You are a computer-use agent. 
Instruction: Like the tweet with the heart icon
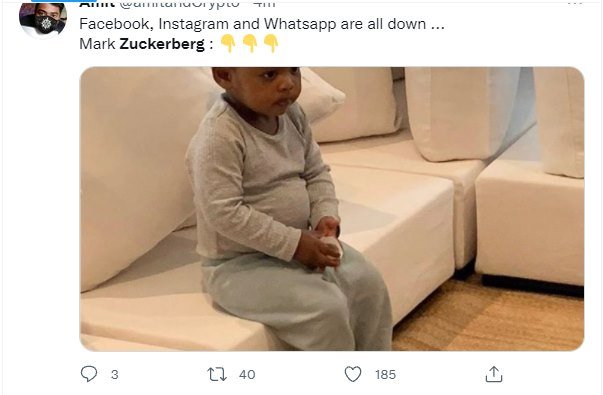[x=353, y=374]
